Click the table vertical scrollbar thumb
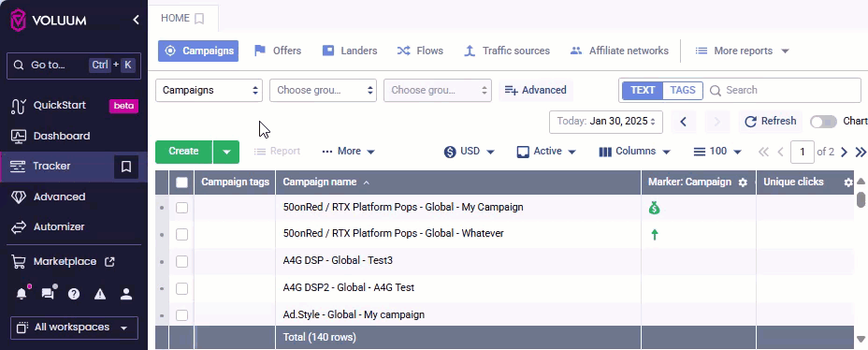This screenshot has width=868, height=350. (861, 199)
